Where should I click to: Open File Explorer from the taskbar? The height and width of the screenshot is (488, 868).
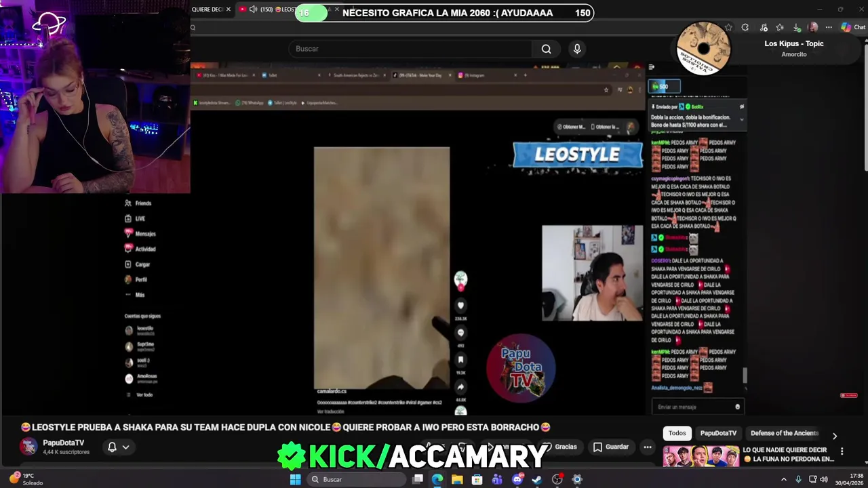tap(458, 479)
